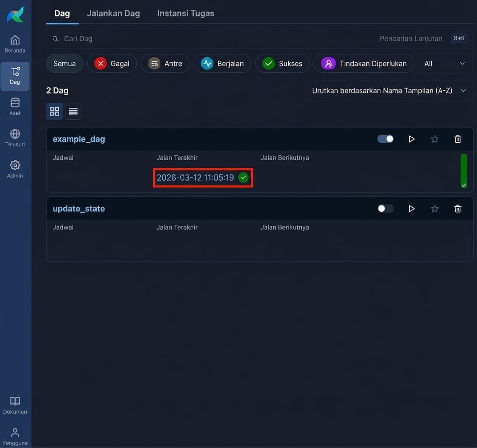Filter DAGs by Berjalan status
Viewport: 477px width, 448px height.
click(222, 64)
